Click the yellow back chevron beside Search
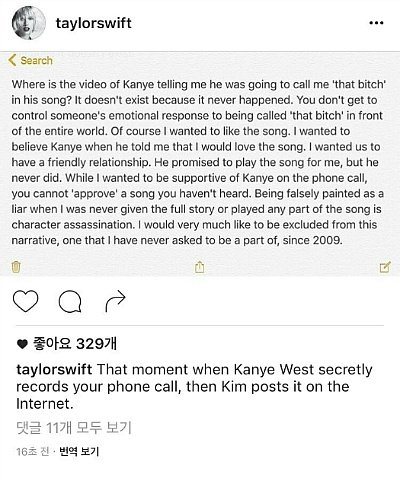400x484 pixels. click(x=12, y=60)
